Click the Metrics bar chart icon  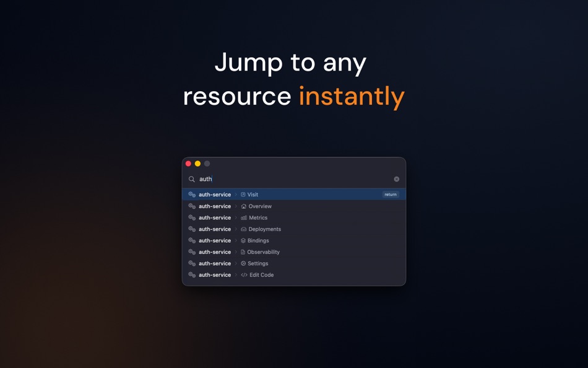243,217
